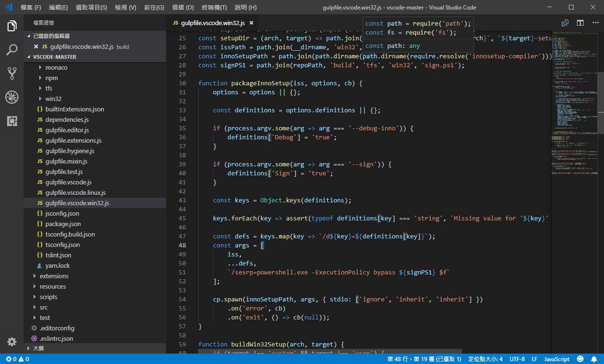Open the Extensions view
604x364 pixels.
[12, 121]
